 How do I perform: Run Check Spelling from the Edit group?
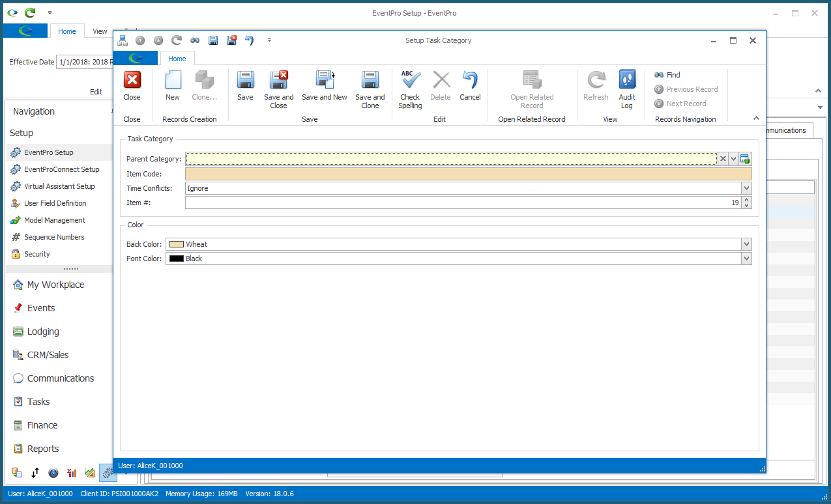pyautogui.click(x=411, y=90)
